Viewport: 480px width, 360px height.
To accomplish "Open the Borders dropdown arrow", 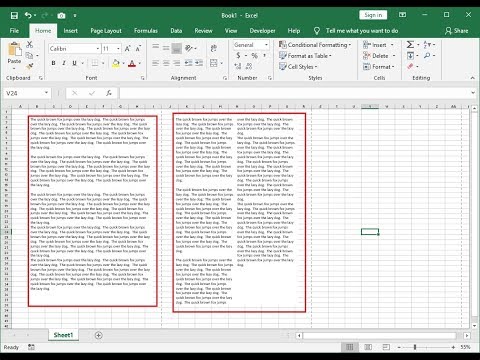I will pos(103,63).
